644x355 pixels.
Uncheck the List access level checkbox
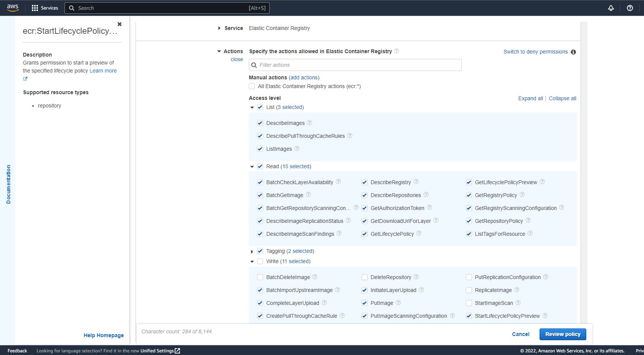[260, 107]
